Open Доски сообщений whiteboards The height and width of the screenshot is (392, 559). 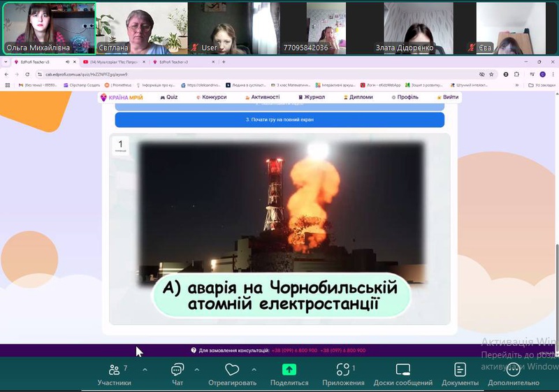point(403,375)
